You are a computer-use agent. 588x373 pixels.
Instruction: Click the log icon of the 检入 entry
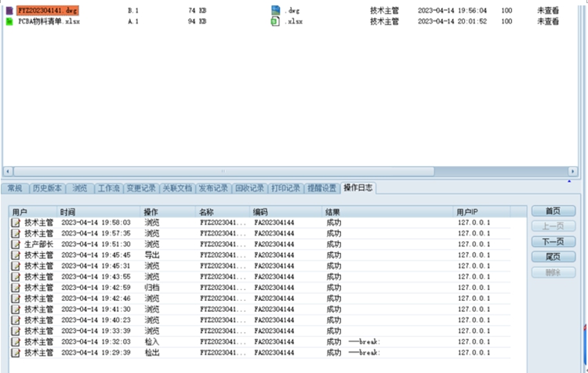[x=16, y=342]
